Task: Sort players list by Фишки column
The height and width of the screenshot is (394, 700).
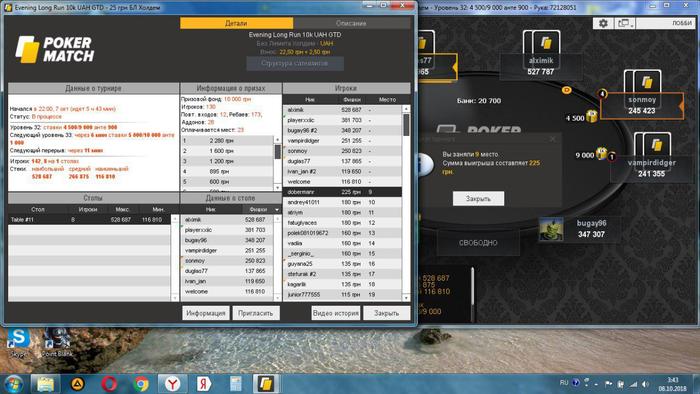Action: coord(352,100)
